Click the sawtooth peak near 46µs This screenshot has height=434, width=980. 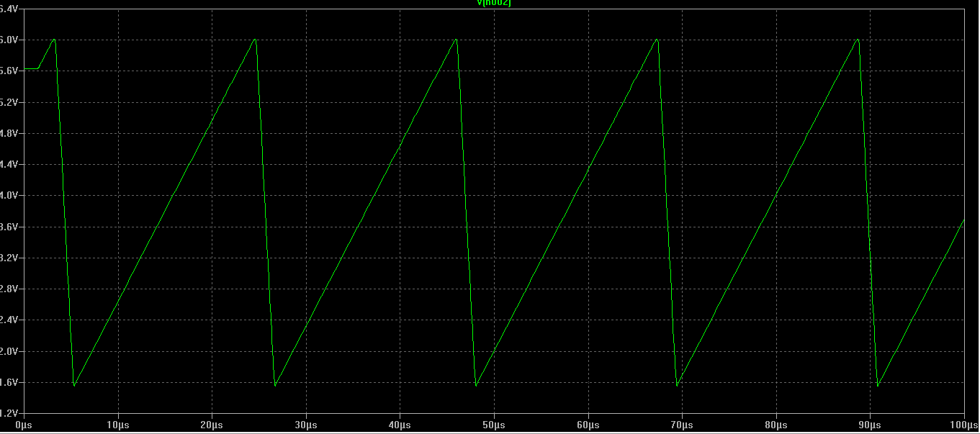pos(456,40)
